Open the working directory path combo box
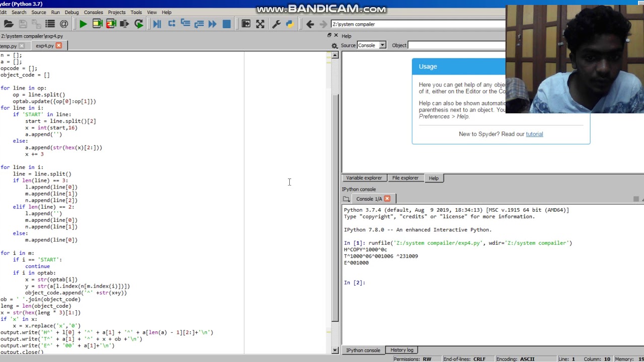The image size is (644, 362). click(x=418, y=24)
